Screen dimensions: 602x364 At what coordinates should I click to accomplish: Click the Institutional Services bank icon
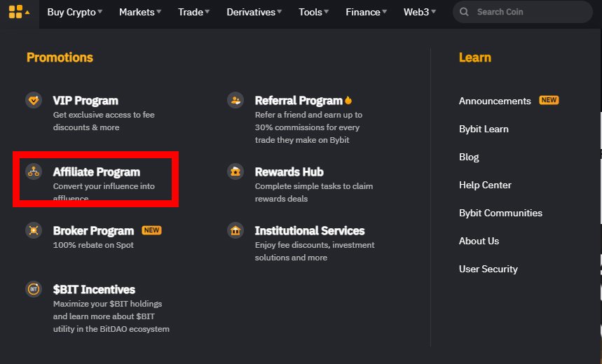235,230
